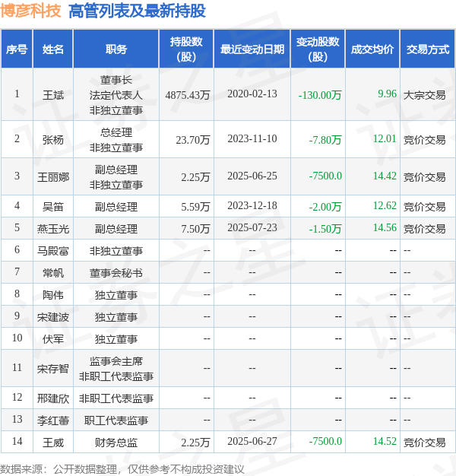
Task: Click the price 14.52
Action: click(x=385, y=441)
